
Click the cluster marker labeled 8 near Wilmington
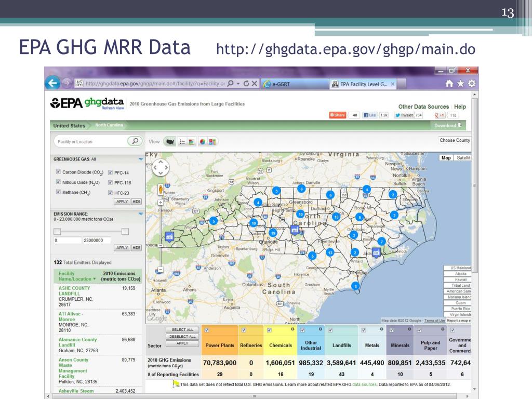tap(355, 286)
